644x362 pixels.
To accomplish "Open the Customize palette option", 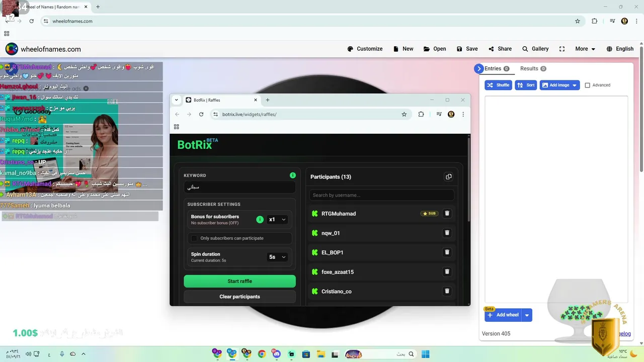I will [x=365, y=49].
